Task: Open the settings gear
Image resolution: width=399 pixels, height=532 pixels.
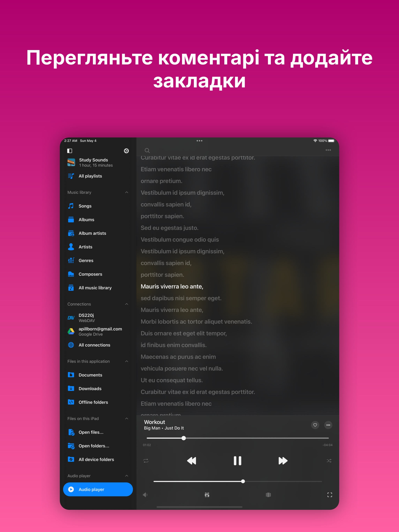Action: (126, 151)
